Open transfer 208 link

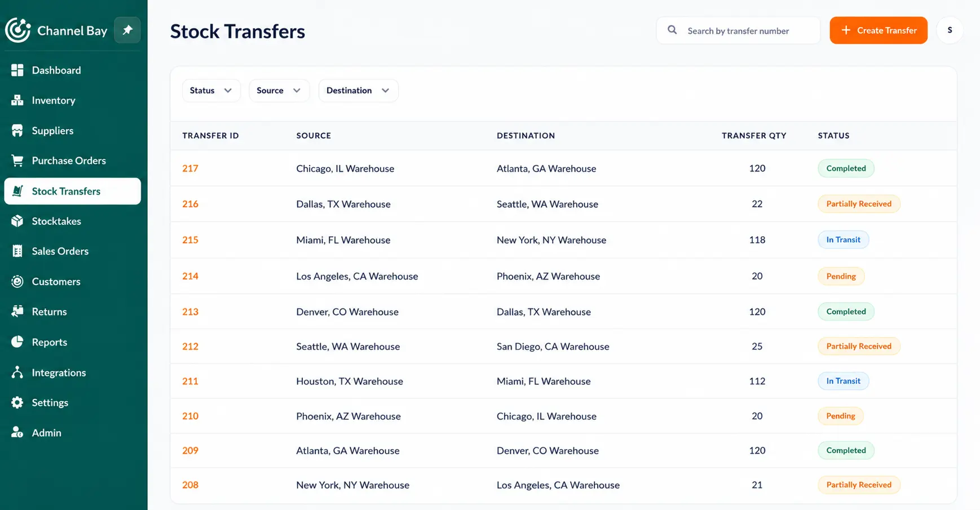coord(190,485)
